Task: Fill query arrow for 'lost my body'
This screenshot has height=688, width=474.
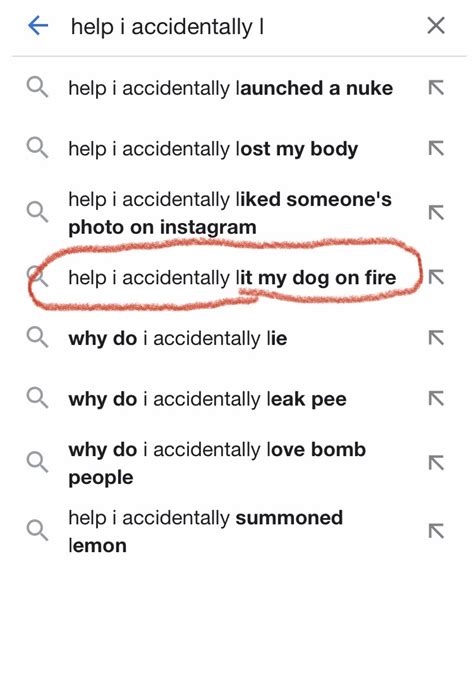Action: 436,148
